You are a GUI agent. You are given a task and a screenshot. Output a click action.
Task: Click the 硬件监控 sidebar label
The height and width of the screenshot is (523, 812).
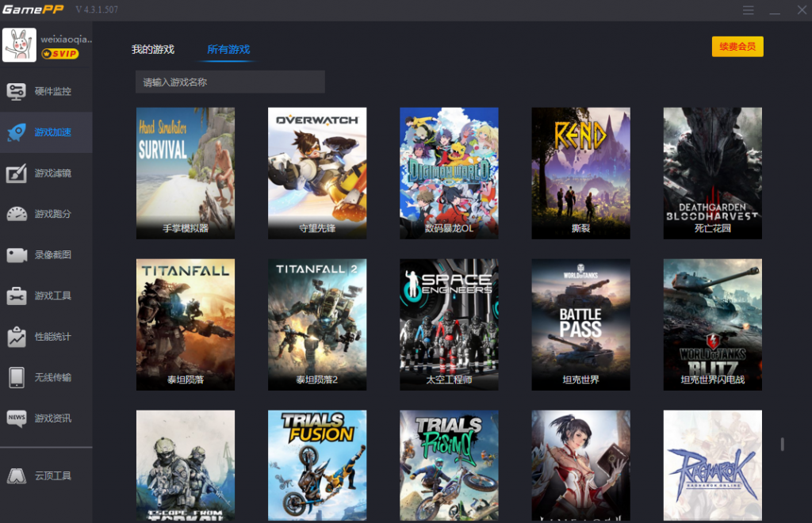(53, 92)
